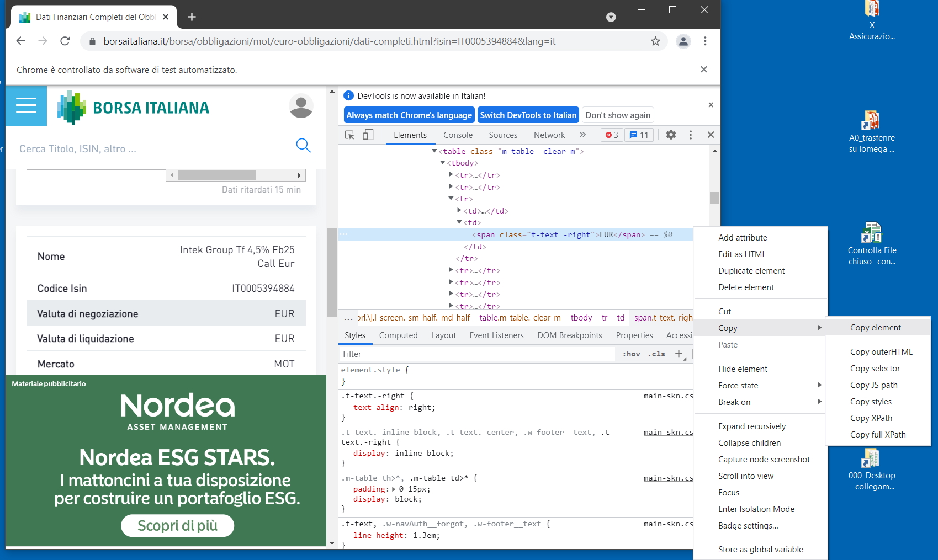Dismiss the automated test software notice
The image size is (938, 560).
click(703, 70)
